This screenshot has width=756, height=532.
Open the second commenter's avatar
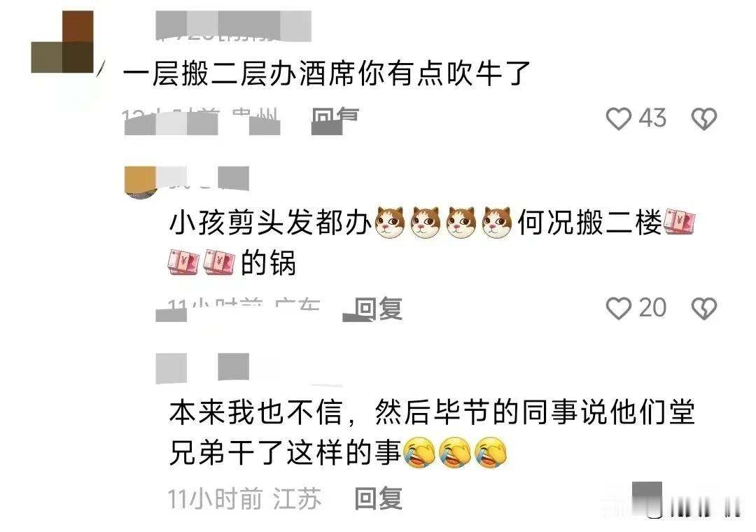click(x=140, y=182)
